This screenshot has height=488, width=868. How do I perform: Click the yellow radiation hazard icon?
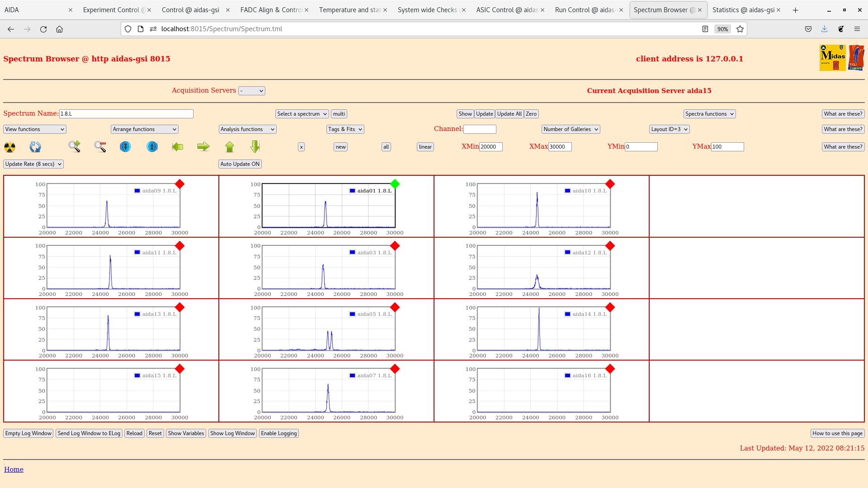9,147
